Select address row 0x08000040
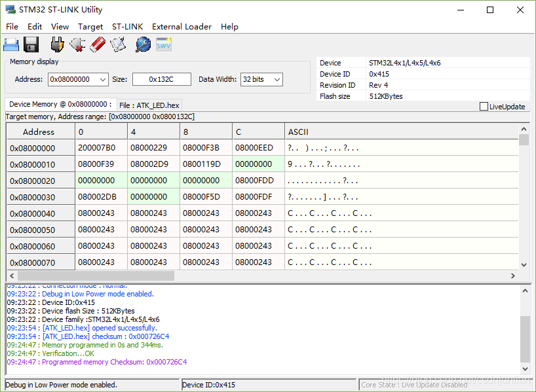Viewport: 536px width, 392px height. click(41, 213)
